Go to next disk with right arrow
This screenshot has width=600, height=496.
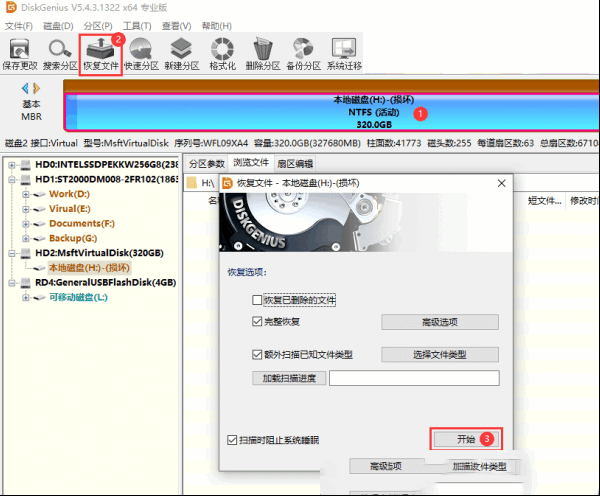pyautogui.click(x=36, y=88)
